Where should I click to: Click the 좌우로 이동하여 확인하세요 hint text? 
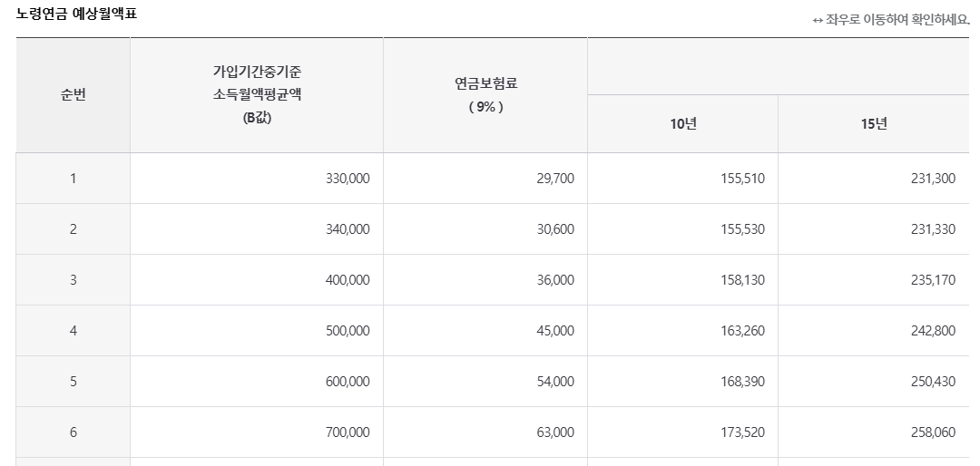[x=897, y=20]
